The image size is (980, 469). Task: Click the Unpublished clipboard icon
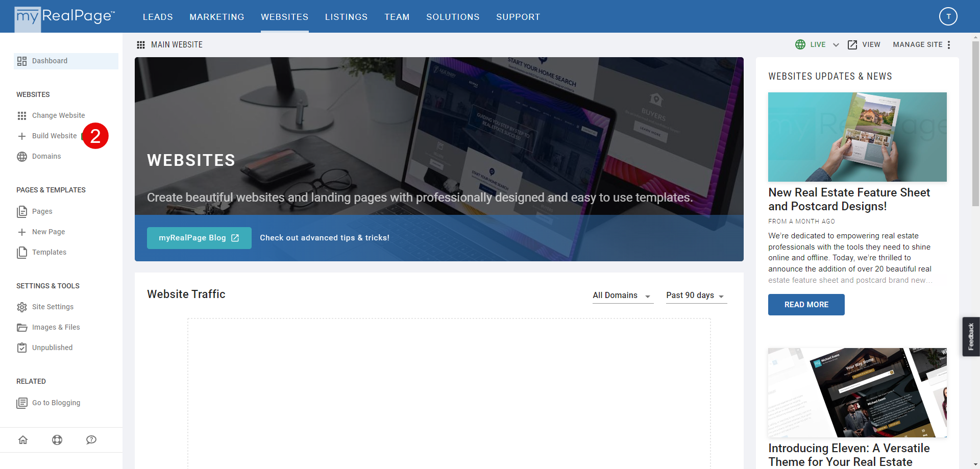22,348
